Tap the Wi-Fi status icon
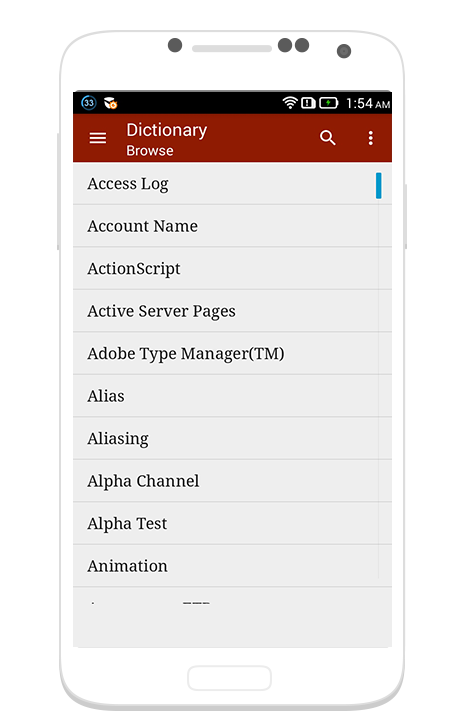Screen dimensions: 472x724 pos(290,103)
